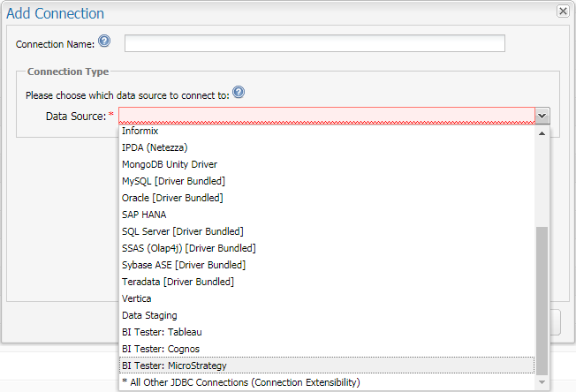Screen dimensions: 576x392
Task: Choose BI Tester: Tableau option
Action: (x=163, y=332)
